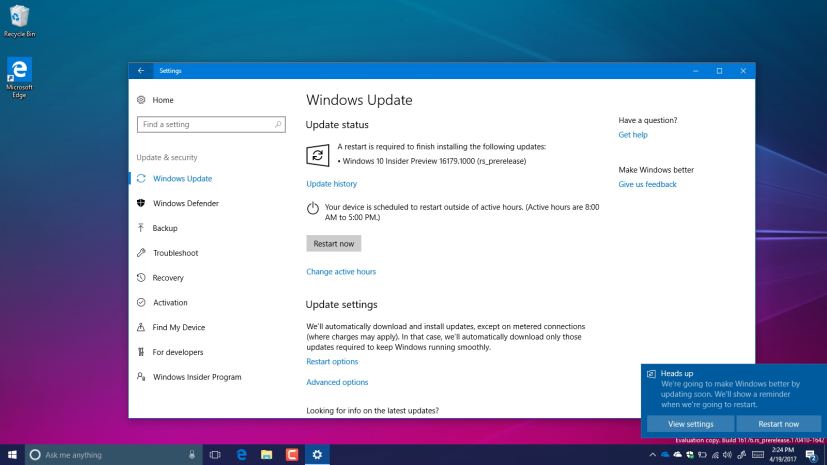Click the search magnifier in Find a setting
827x465 pixels.
point(278,124)
